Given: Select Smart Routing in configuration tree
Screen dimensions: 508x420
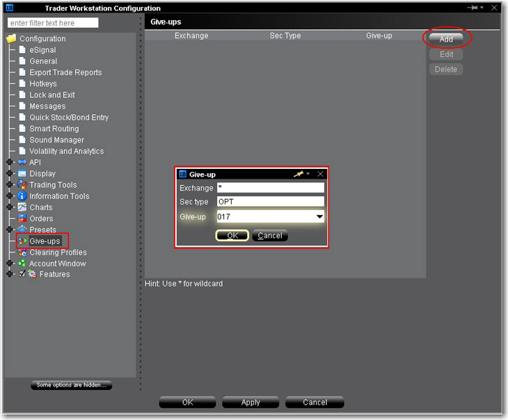Looking at the screenshot, I should [x=54, y=129].
